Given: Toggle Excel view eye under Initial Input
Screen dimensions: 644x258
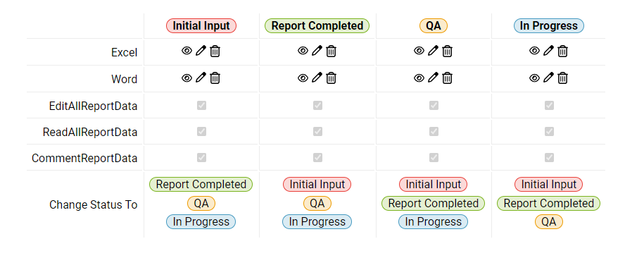Looking at the screenshot, I should (x=187, y=51).
